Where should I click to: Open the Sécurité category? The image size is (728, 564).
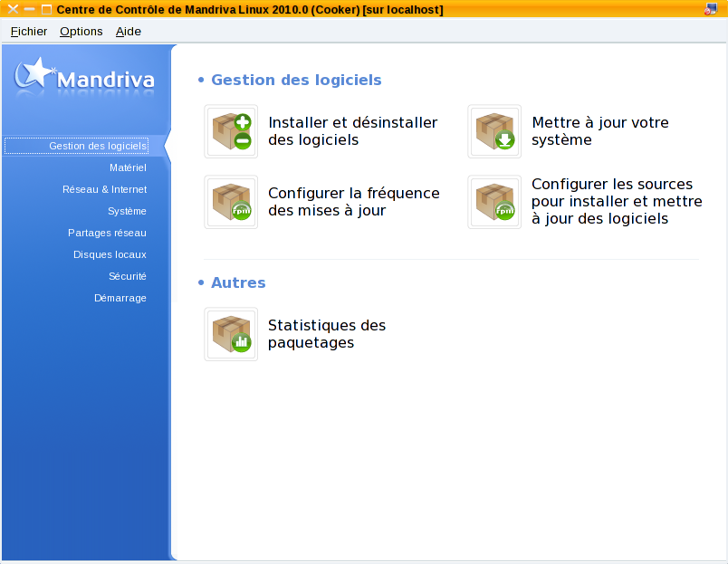(x=127, y=276)
